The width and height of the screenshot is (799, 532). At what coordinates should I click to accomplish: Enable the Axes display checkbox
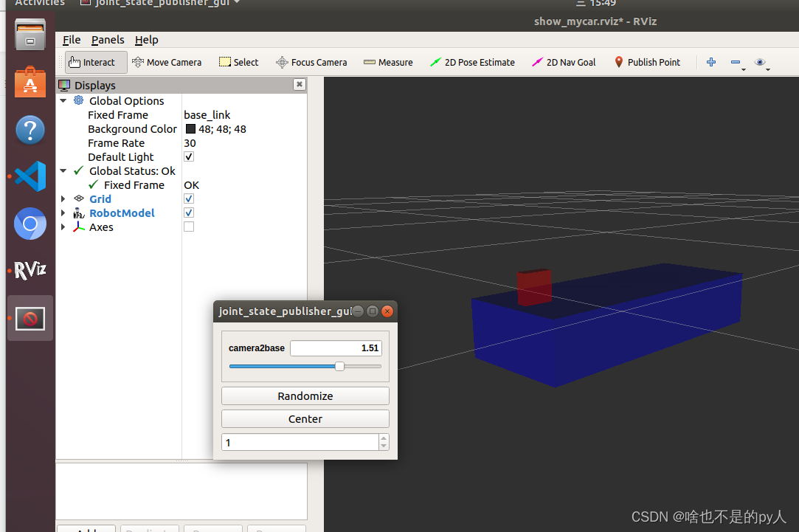coord(189,227)
